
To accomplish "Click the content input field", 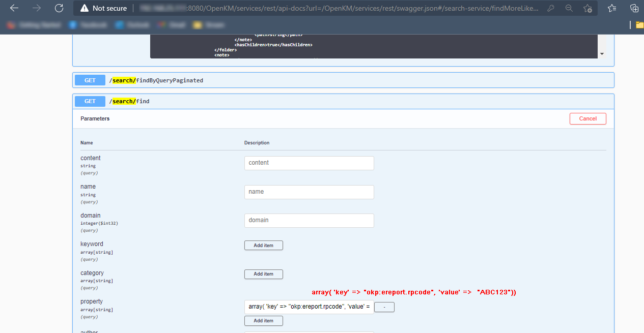I will pos(309,163).
